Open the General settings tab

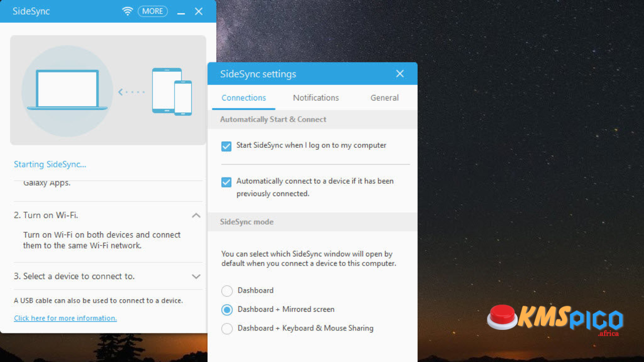pyautogui.click(x=384, y=98)
